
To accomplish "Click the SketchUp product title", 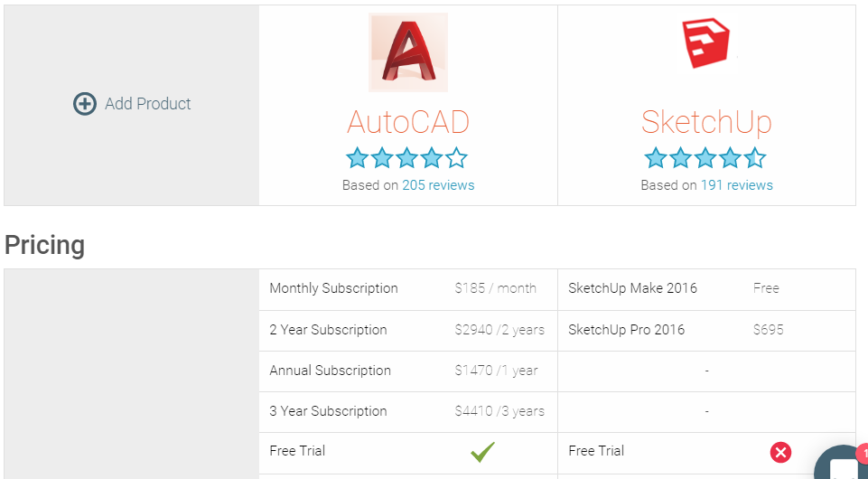I will (x=706, y=123).
